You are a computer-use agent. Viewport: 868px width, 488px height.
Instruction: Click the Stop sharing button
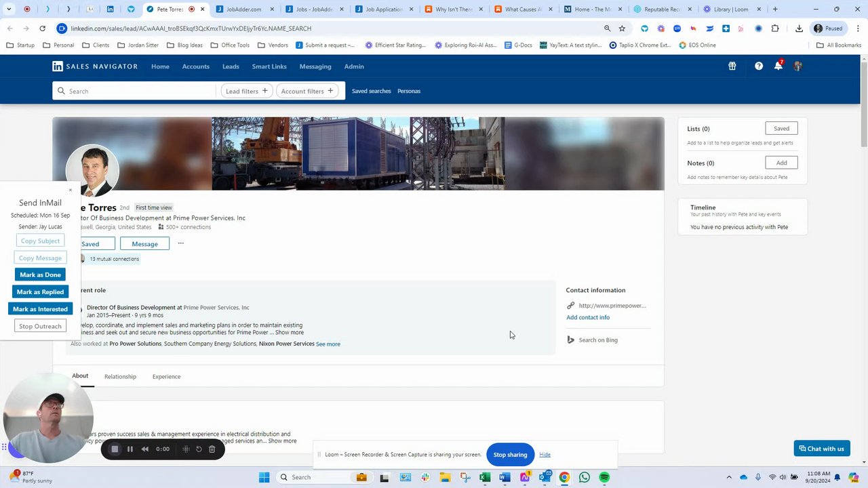510,454
